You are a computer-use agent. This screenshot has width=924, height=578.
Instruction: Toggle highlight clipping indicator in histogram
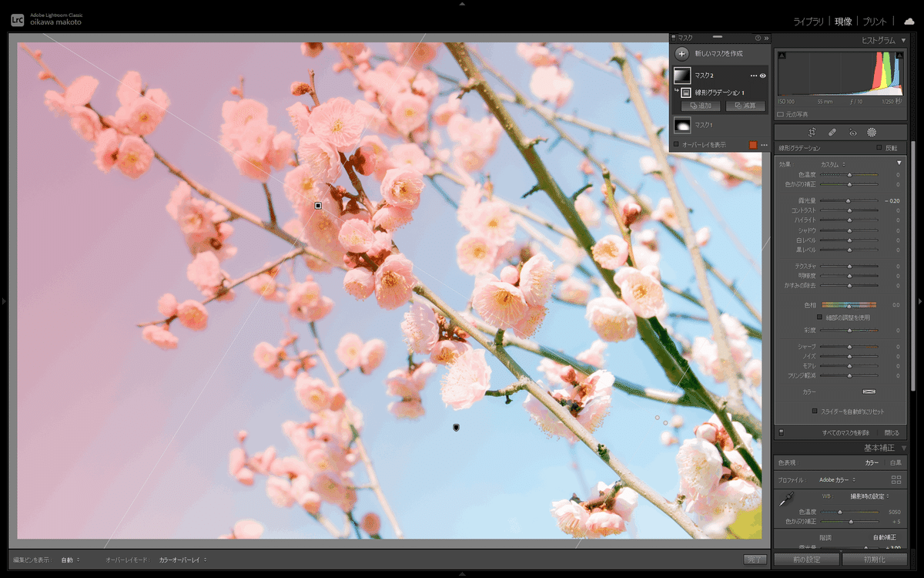(899, 55)
